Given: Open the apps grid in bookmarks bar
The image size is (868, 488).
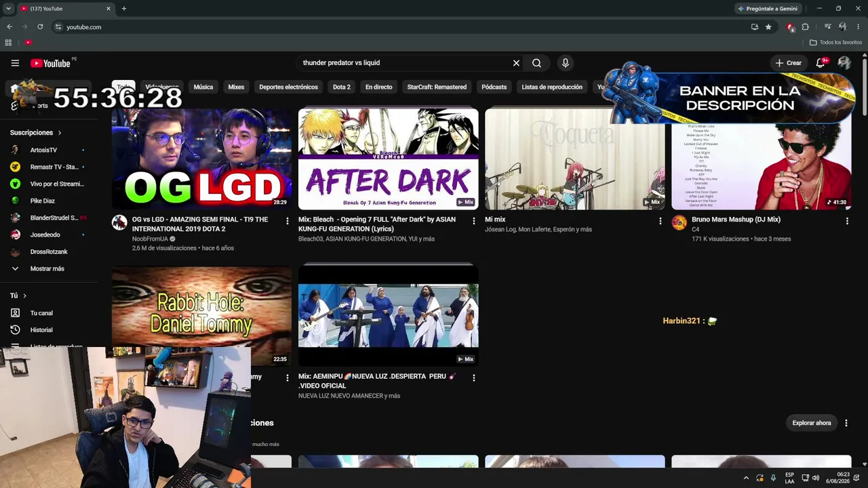Looking at the screenshot, I should click(8, 43).
